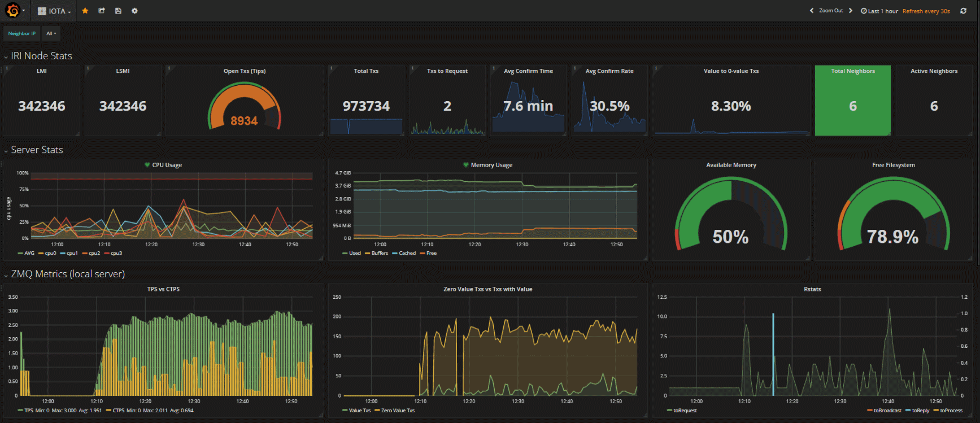Star the IOTA dashboard
The height and width of the screenshot is (423, 980).
point(85,11)
